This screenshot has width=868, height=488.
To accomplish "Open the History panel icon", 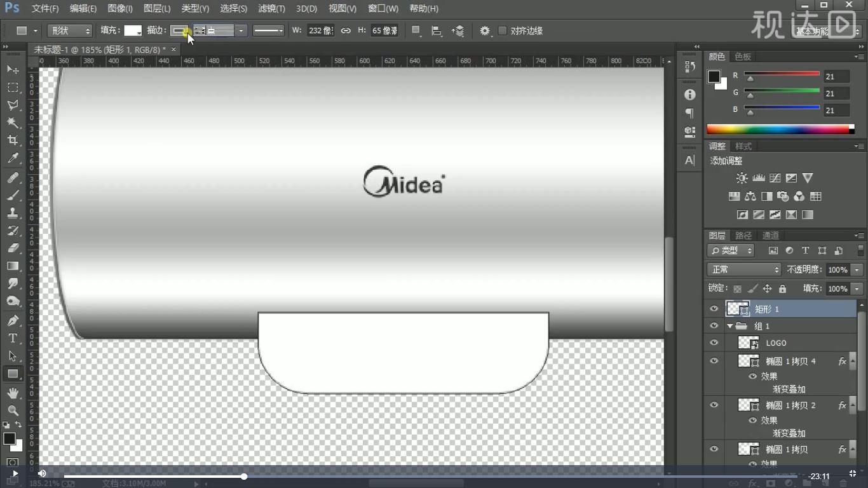I will tap(690, 66).
